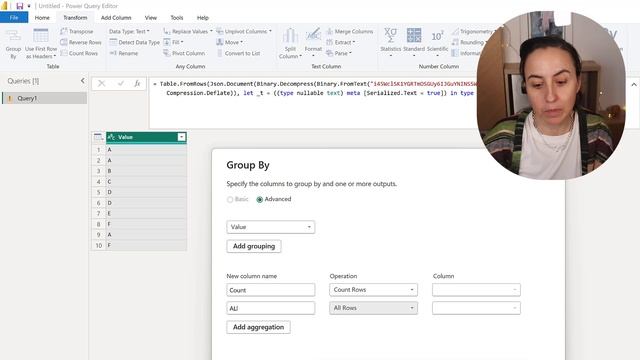Select the Advanced radio option

click(260, 200)
